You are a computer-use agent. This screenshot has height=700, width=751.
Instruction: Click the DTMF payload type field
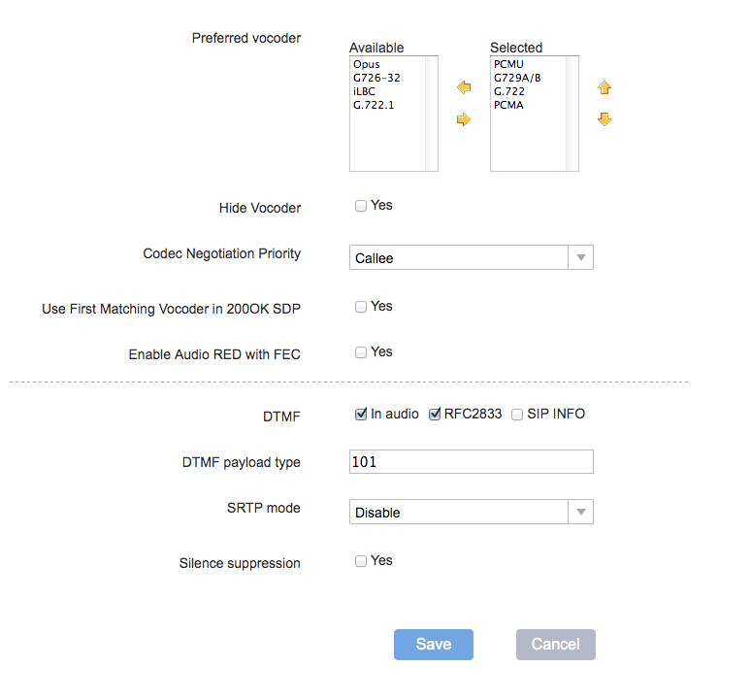[472, 462]
